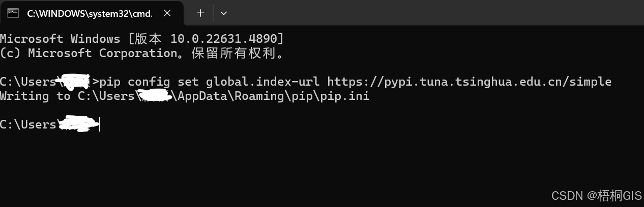Click the cmd icon in the tab

(x=13, y=13)
